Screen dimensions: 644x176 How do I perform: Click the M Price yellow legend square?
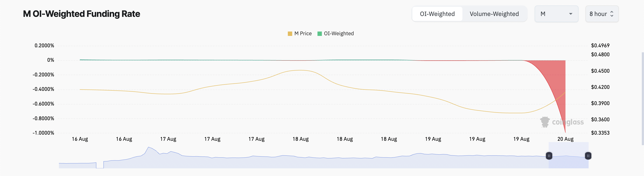pyautogui.click(x=290, y=33)
